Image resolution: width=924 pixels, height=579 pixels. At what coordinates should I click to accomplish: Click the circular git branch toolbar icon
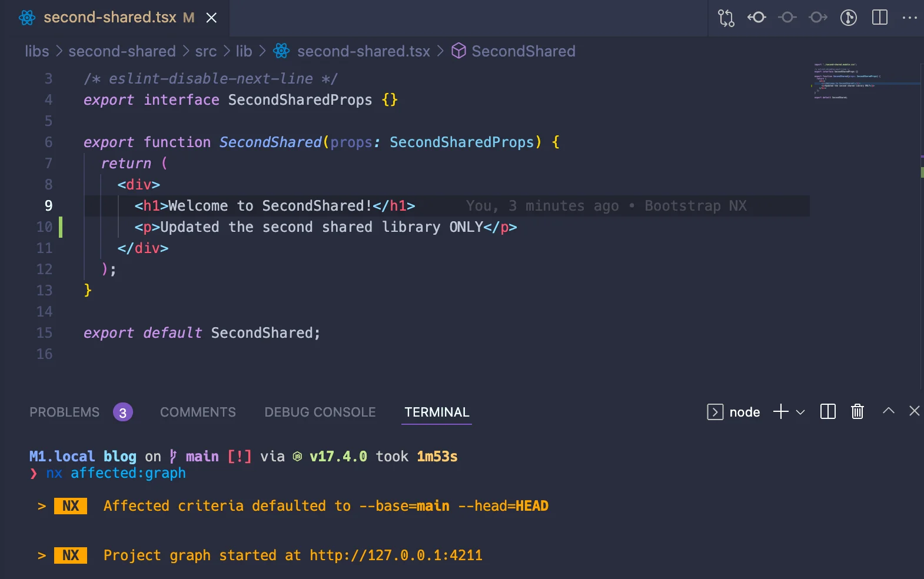(848, 18)
